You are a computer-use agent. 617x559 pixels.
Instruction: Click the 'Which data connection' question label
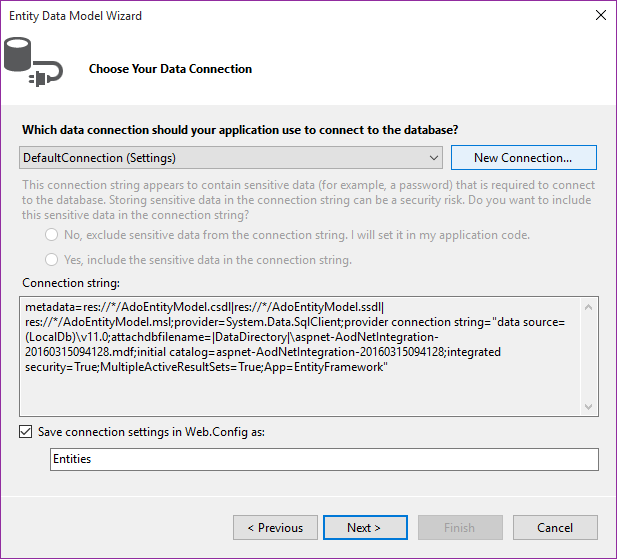click(240, 130)
